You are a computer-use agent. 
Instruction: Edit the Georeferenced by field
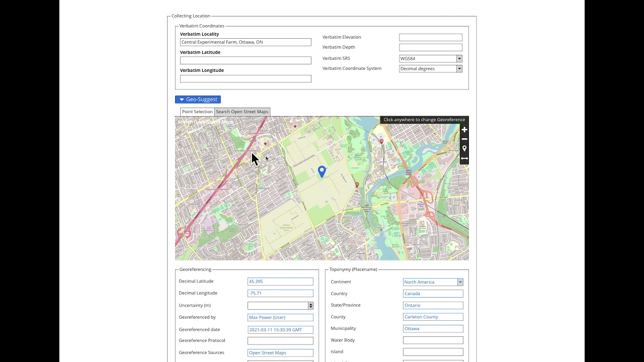[x=280, y=317]
